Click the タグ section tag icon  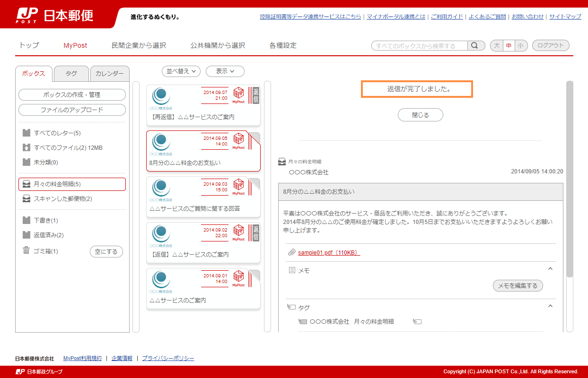pyautogui.click(x=292, y=307)
